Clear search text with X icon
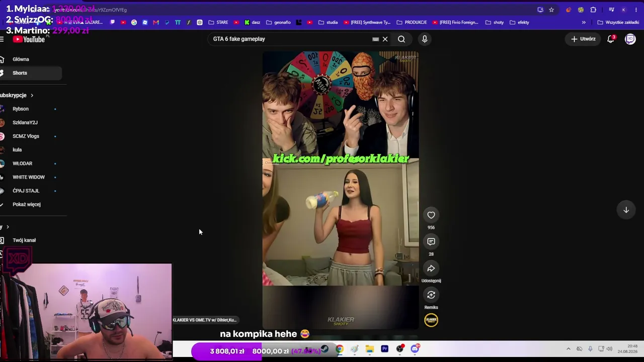 click(385, 39)
